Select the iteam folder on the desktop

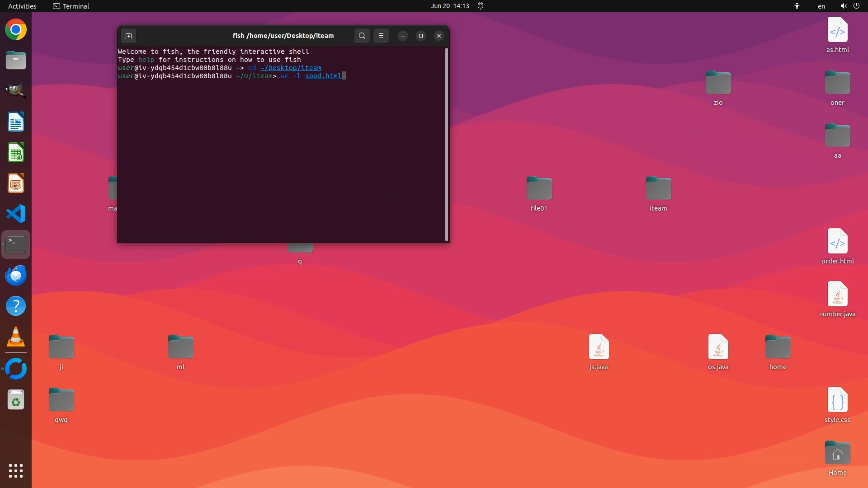658,190
